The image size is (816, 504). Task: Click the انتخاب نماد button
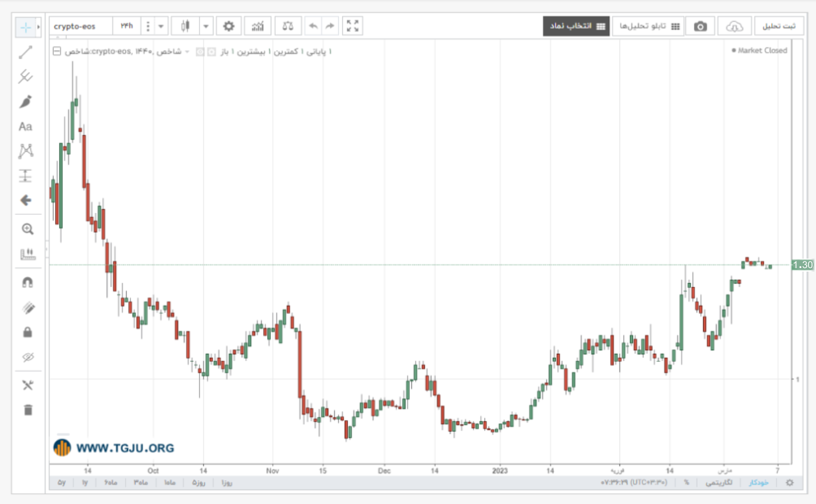[x=576, y=26]
